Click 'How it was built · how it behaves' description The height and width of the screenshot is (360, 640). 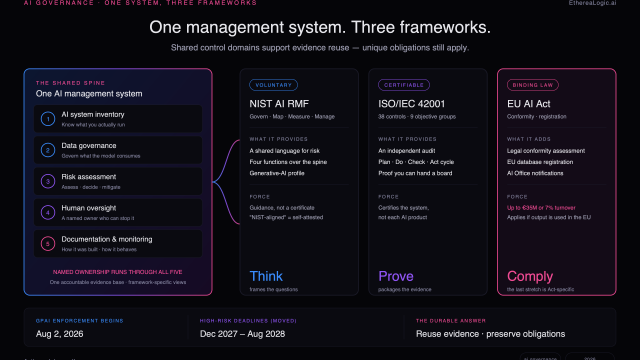(99, 249)
